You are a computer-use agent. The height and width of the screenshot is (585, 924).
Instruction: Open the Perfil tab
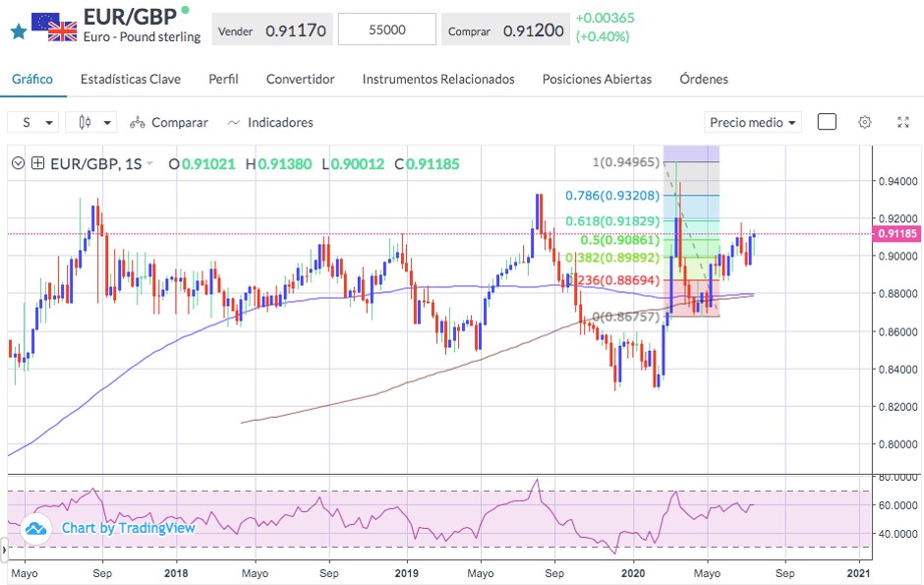coord(223,79)
